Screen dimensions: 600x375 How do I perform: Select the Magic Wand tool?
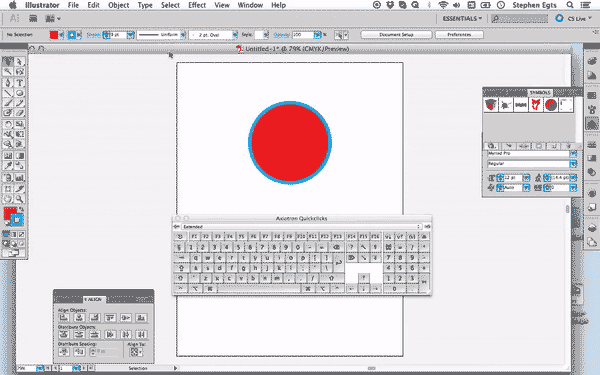coord(8,72)
